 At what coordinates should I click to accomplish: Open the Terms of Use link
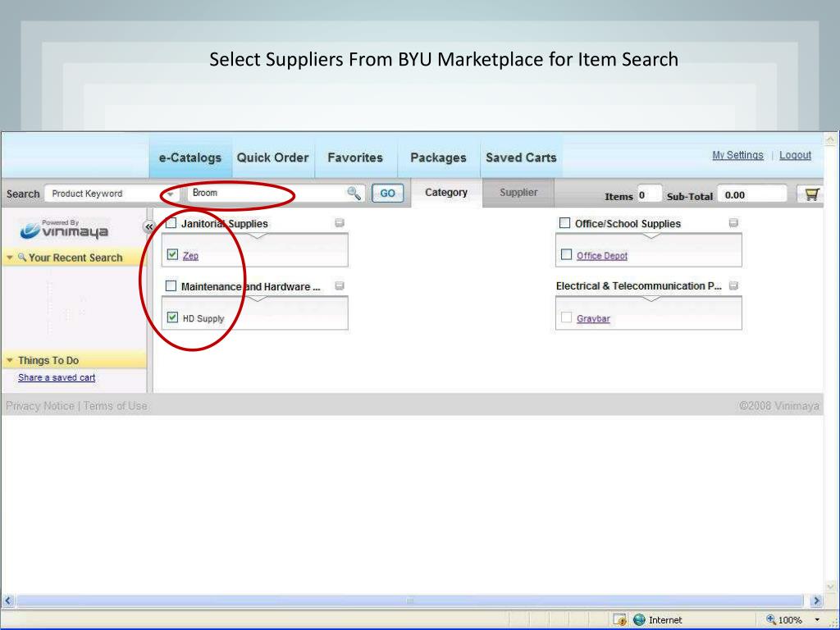point(115,405)
